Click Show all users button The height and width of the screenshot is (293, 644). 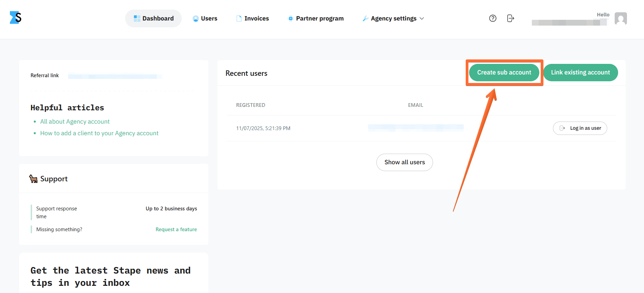(x=404, y=163)
